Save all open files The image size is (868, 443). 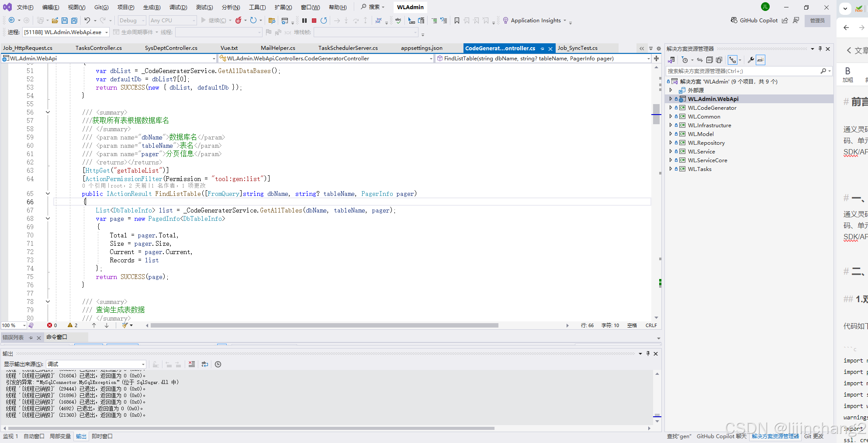[74, 21]
